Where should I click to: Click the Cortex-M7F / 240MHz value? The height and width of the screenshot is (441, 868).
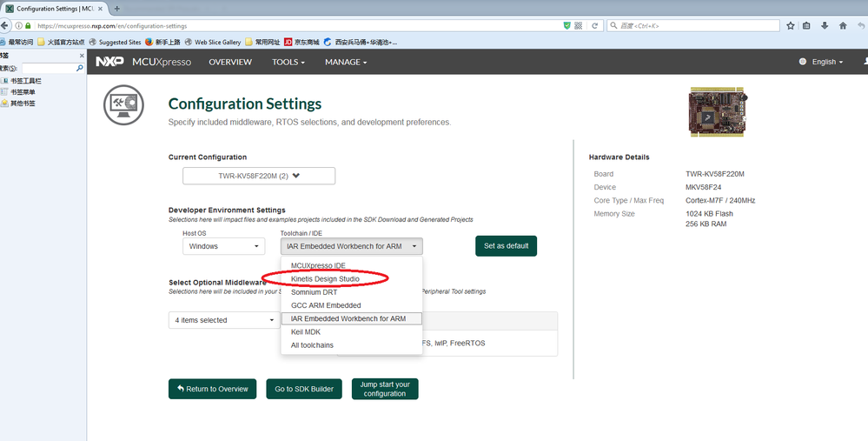(x=720, y=201)
